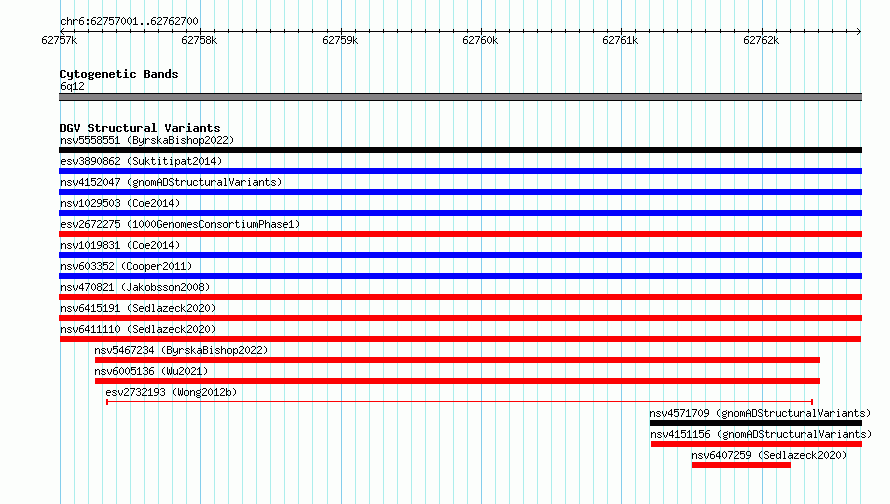Select the thin red line for esv2732193
This screenshot has height=504, width=890.
[x=460, y=402]
